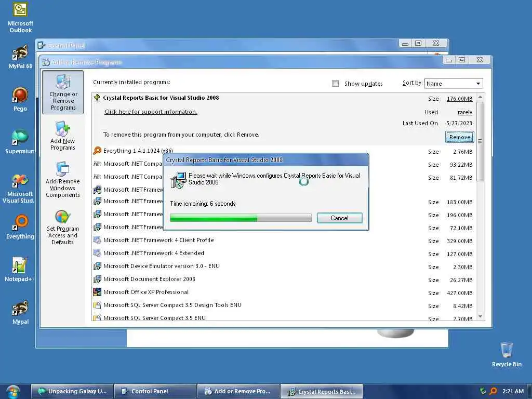Switch to Control Panel taskbar item

click(x=155, y=391)
